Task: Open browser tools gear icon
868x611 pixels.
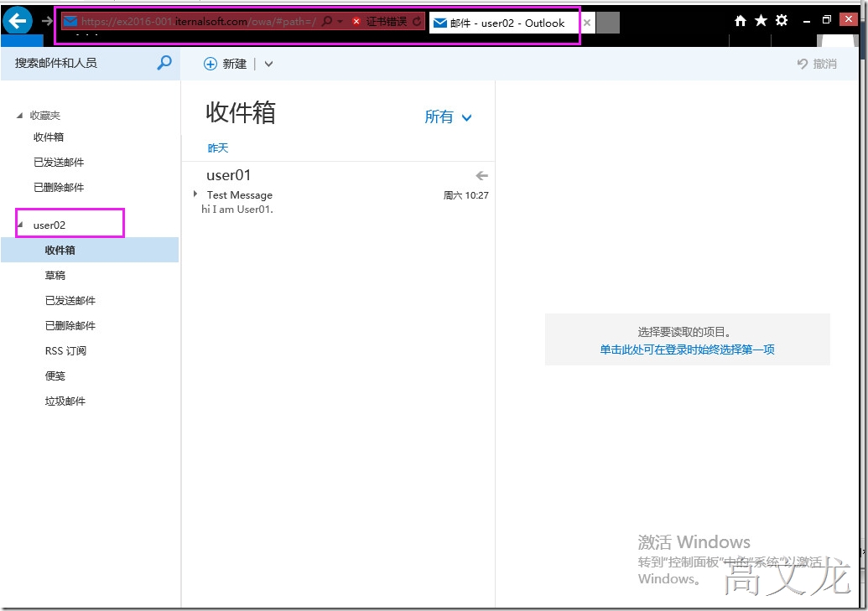Action: coord(782,20)
